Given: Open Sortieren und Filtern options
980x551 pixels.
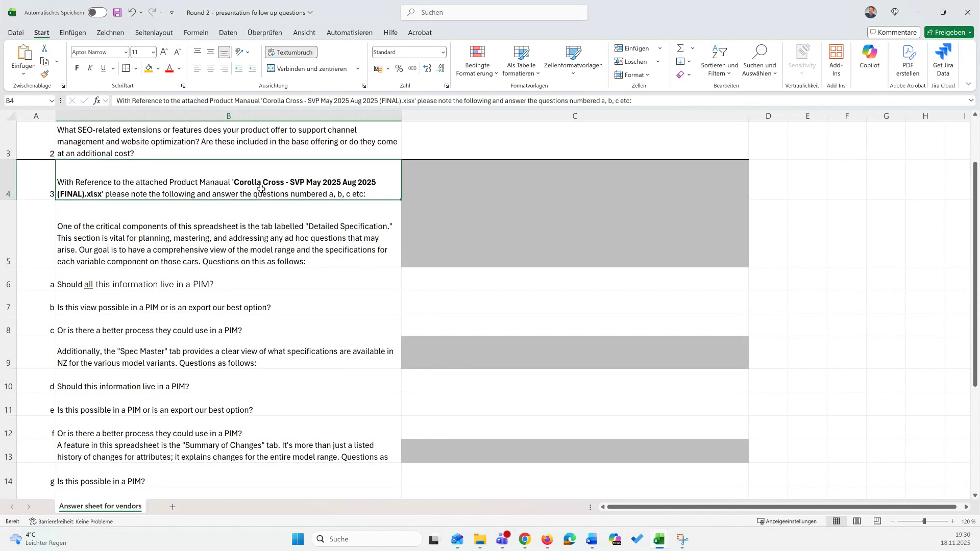Looking at the screenshot, I should 719,60.
